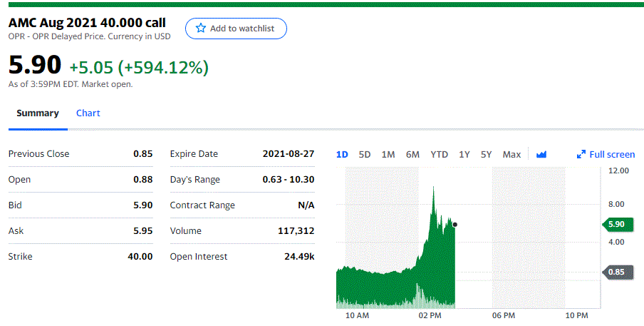Screen dimensions: 644x326
Task: Click the star icon in Add to watchlist
Action: (x=200, y=29)
